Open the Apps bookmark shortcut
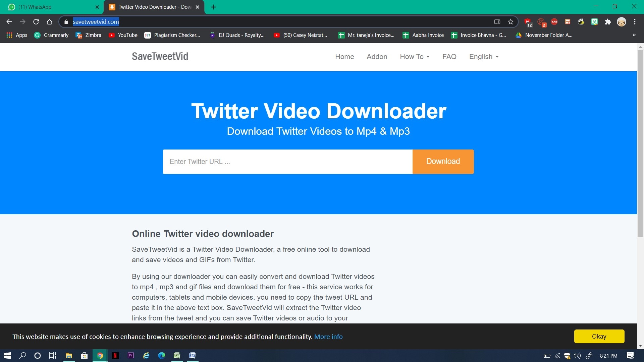644x362 pixels. 17,35
